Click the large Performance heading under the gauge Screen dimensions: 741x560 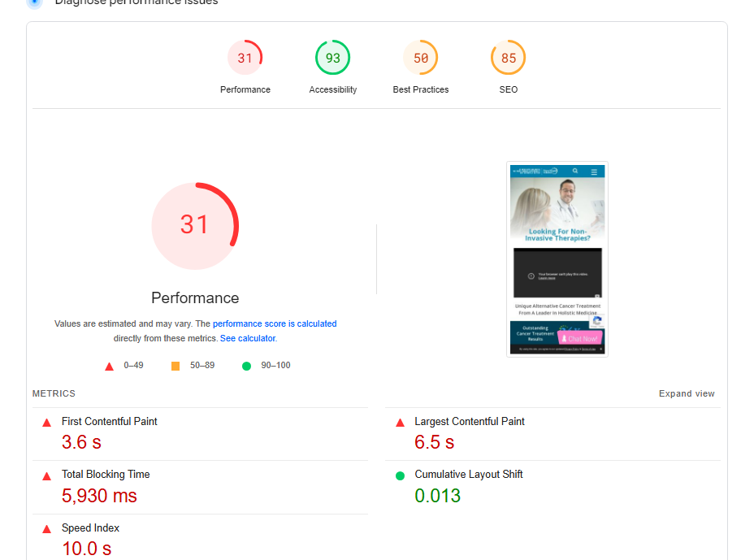point(195,298)
